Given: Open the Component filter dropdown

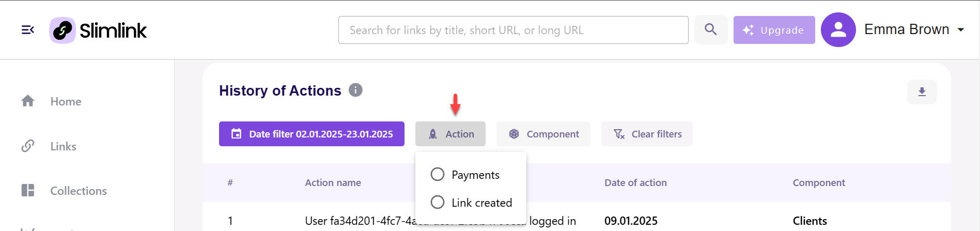Looking at the screenshot, I should coord(543,134).
